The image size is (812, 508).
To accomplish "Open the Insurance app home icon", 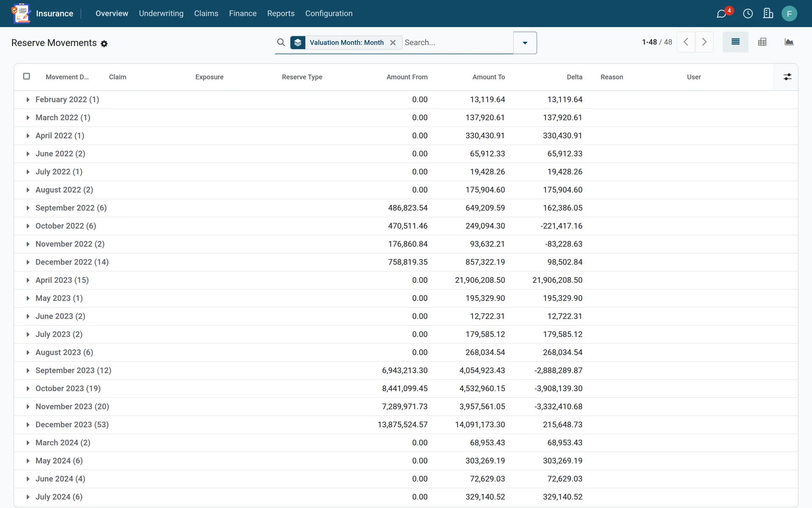I will (21, 13).
